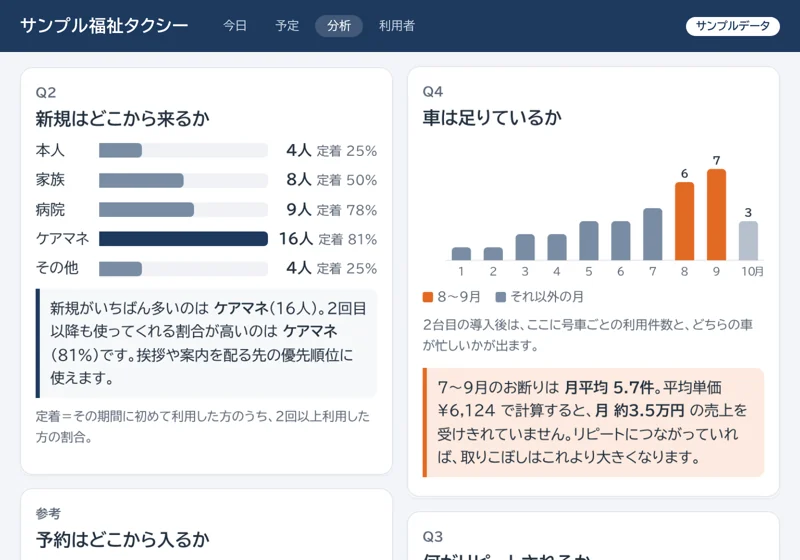Screen dimensions: 800x560
Task: Click the month 7 chart bar
Action: [653, 234]
